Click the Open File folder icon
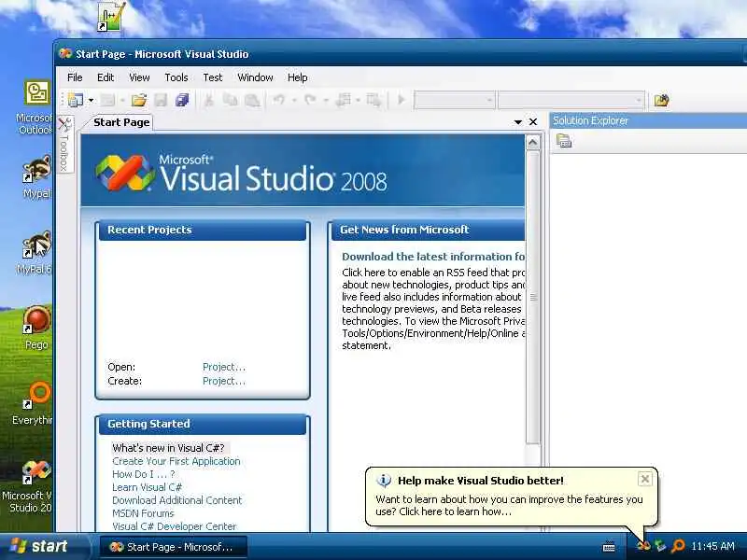Screen dimensions: 747x560 (x=139, y=100)
